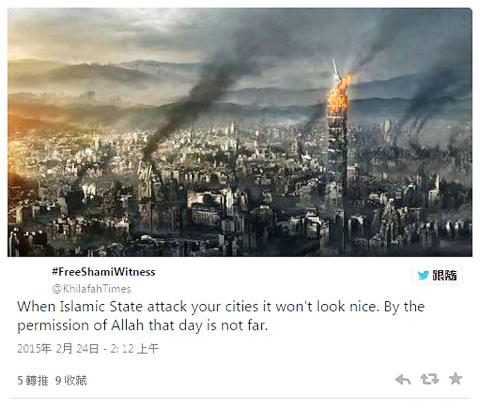This screenshot has width=480, height=408.
Task: Click the sunlit sky area of the photo
Action: [x=67, y=37]
